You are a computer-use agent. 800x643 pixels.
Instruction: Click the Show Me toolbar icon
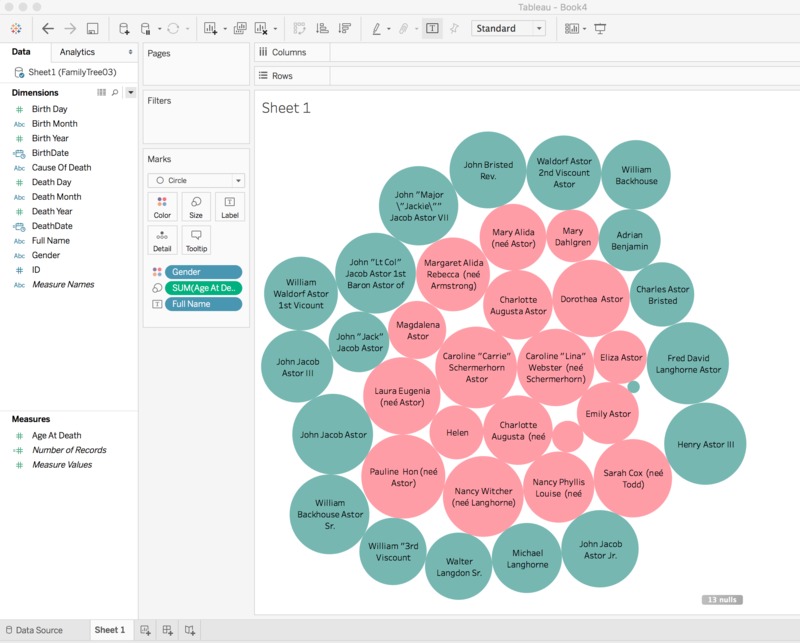coord(570,27)
